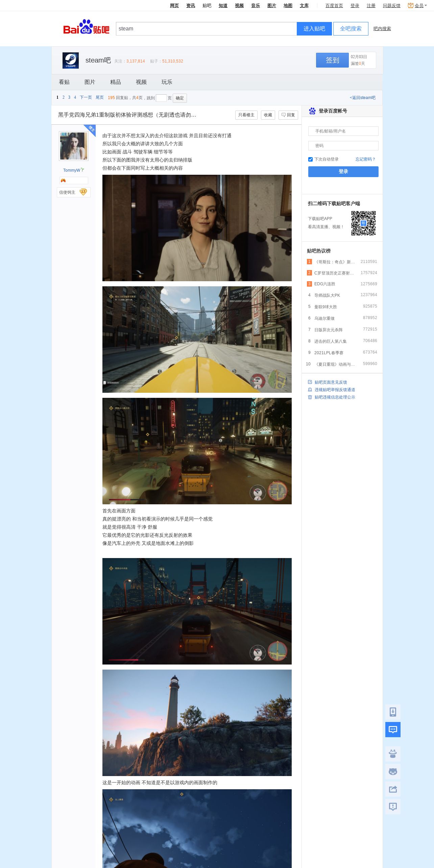Switch to the 视频 tab in forum navigation
Viewport: 434px width, 868px height.
141,82
